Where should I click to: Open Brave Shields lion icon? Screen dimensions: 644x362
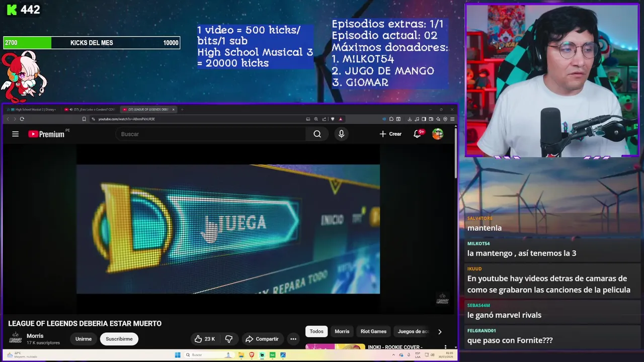click(333, 119)
